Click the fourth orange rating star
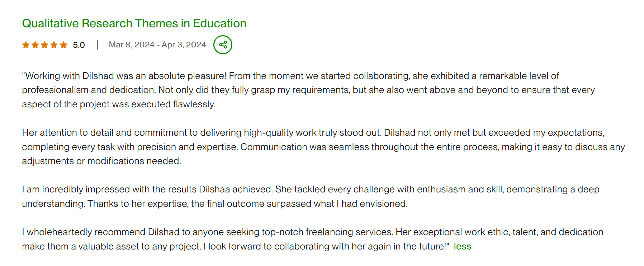 (x=54, y=45)
